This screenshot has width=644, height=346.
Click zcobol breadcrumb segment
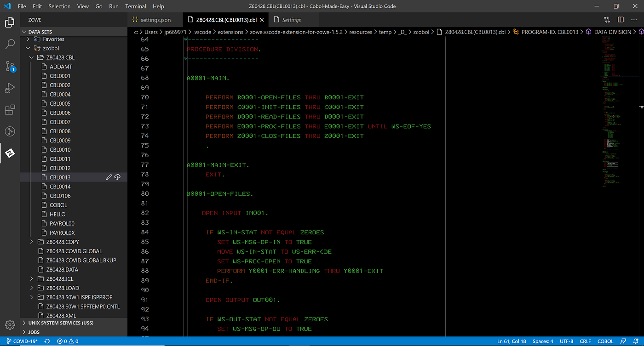click(x=421, y=32)
